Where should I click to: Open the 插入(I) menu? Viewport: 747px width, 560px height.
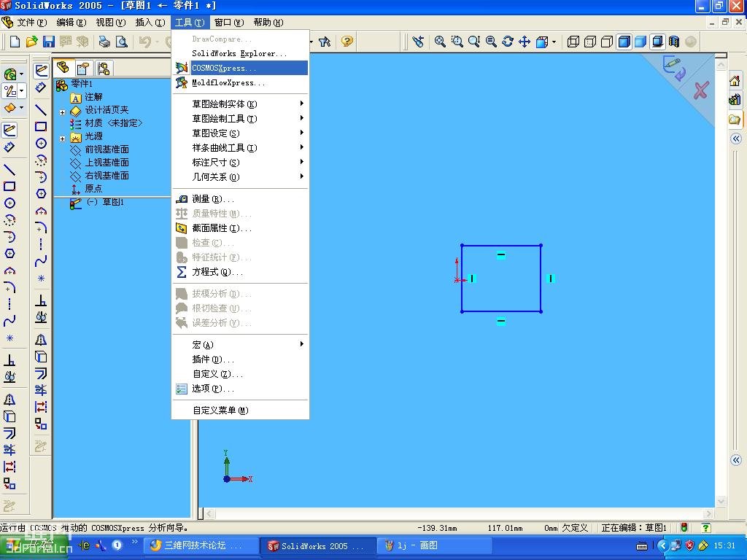click(150, 23)
